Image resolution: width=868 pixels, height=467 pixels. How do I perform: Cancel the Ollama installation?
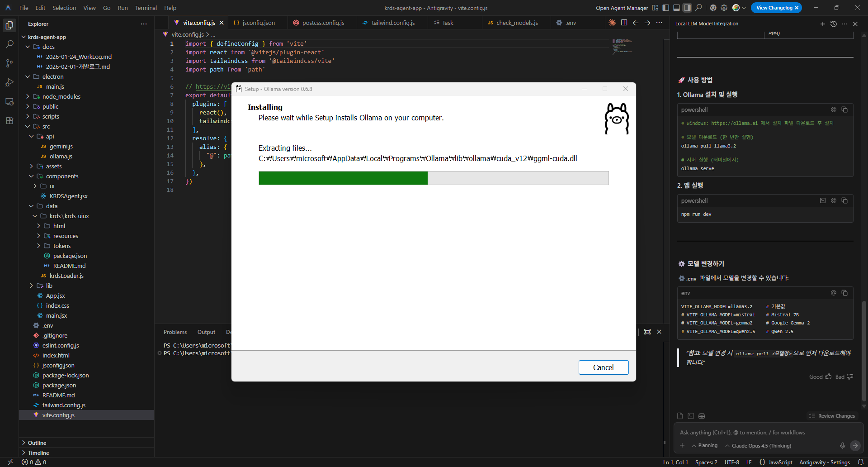tap(603, 367)
